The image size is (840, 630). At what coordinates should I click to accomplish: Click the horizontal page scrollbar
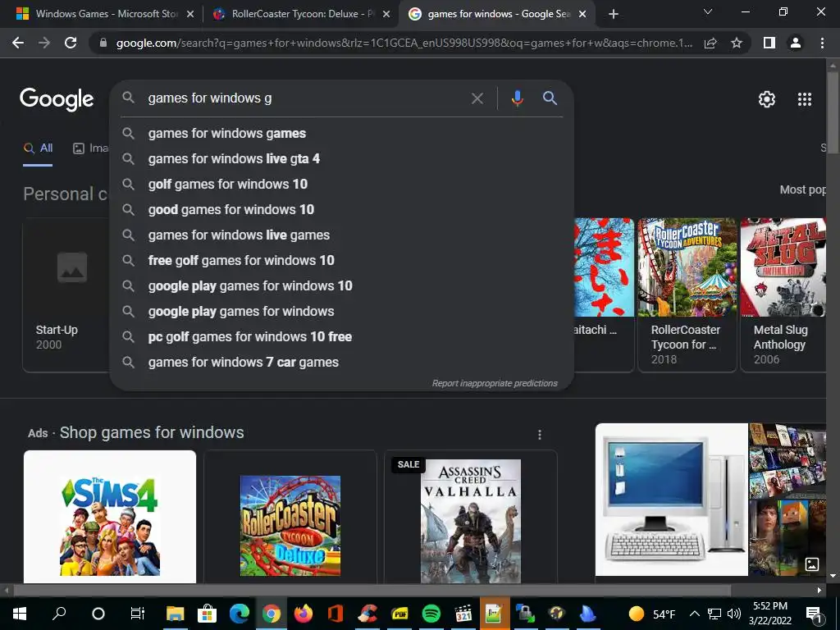pyautogui.click(x=372, y=590)
